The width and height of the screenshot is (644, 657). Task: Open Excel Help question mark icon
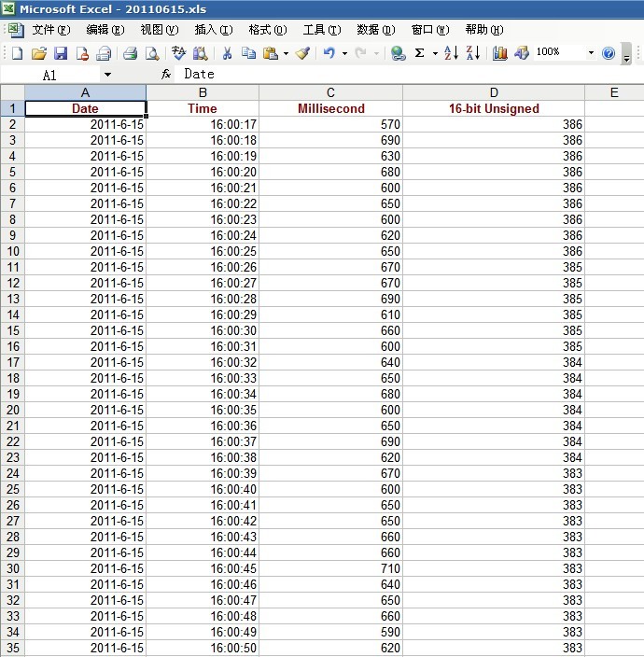[609, 53]
